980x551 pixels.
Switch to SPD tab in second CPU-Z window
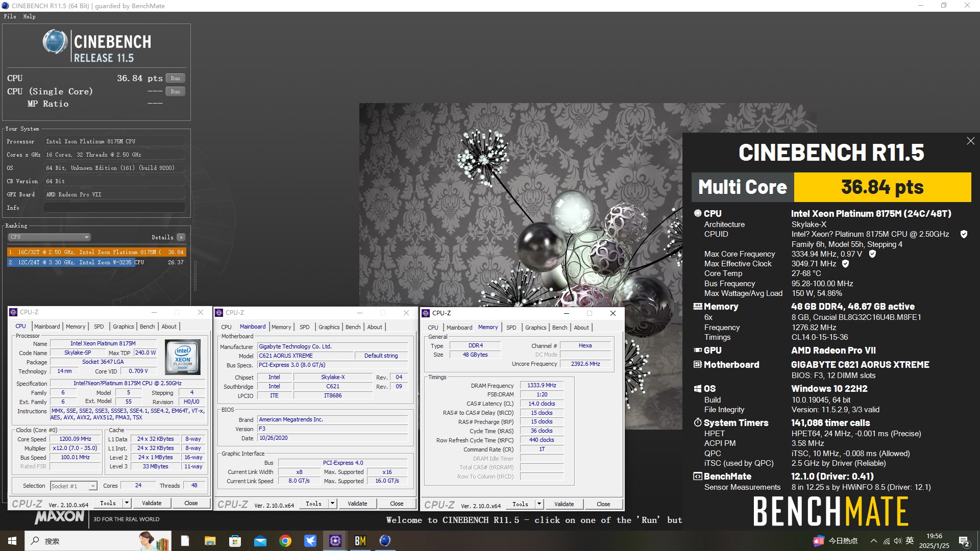point(305,327)
